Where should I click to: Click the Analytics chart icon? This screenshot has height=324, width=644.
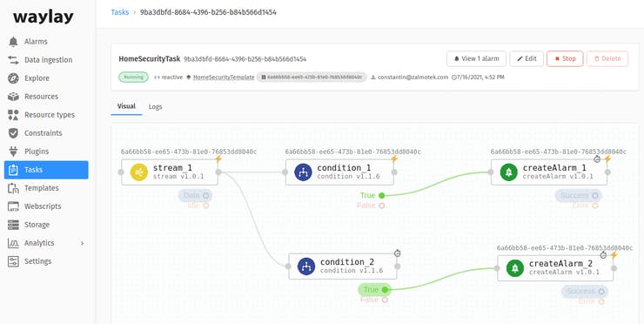click(13, 243)
